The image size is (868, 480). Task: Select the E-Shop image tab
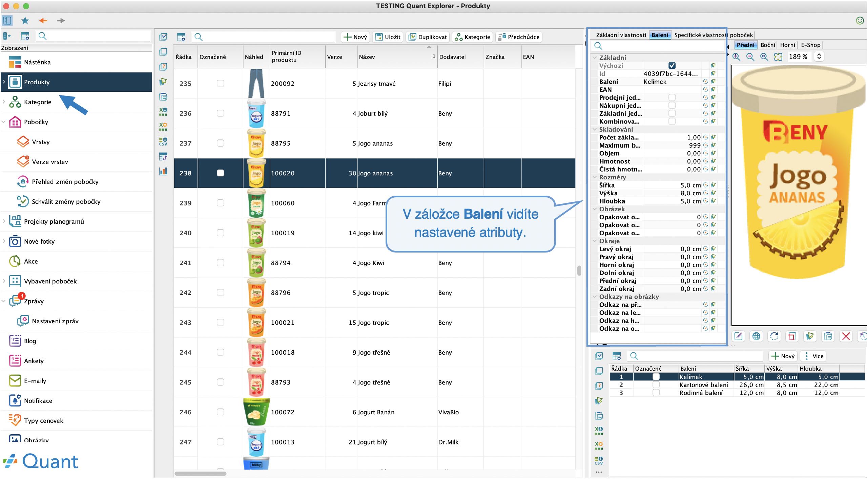click(811, 45)
